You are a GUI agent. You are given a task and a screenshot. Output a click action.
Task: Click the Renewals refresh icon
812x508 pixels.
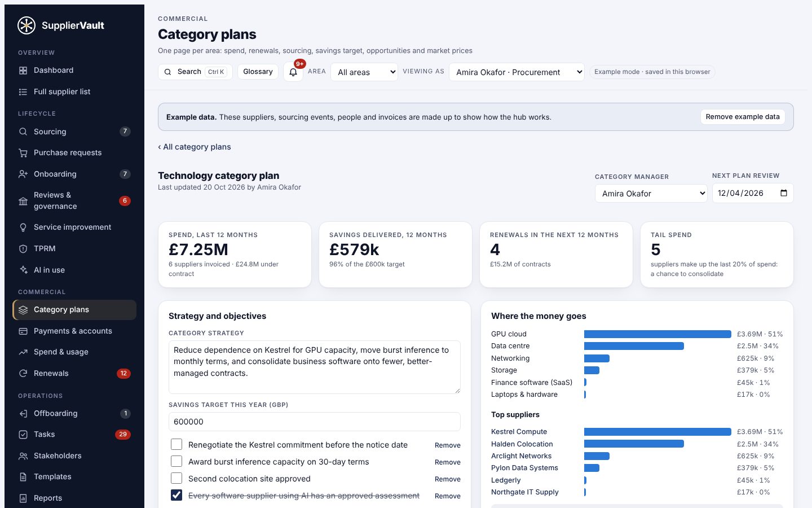[x=23, y=374]
